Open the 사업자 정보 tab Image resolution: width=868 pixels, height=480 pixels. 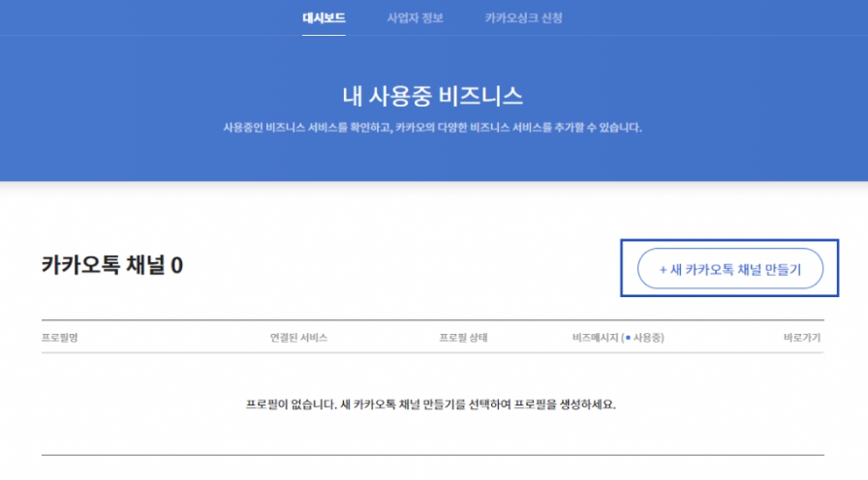tap(416, 18)
